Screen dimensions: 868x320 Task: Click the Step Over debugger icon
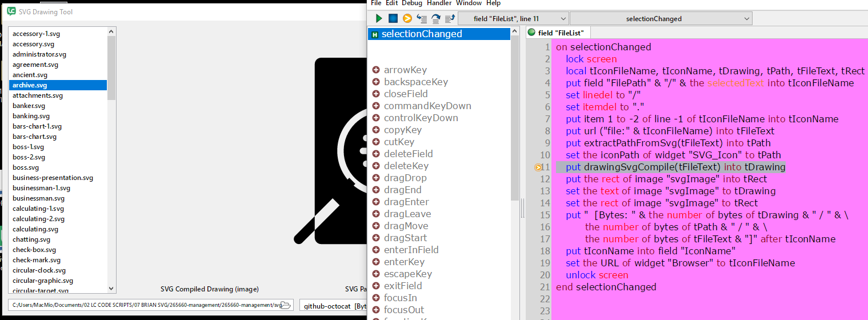[x=436, y=19]
